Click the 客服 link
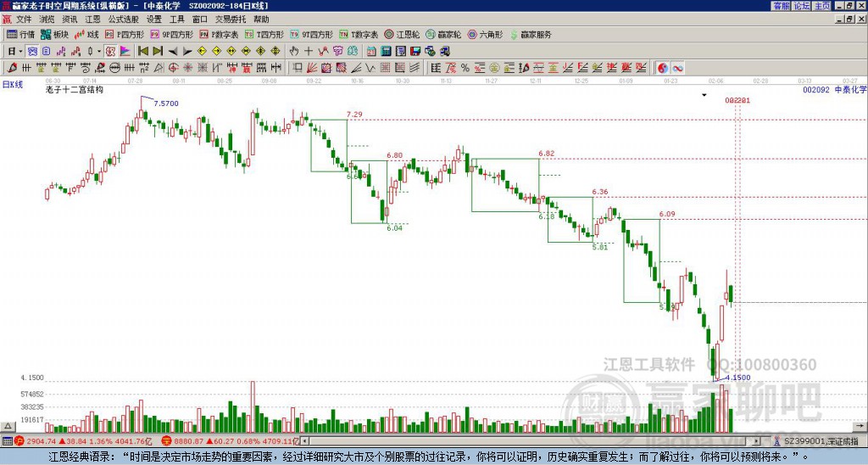 (x=782, y=6)
